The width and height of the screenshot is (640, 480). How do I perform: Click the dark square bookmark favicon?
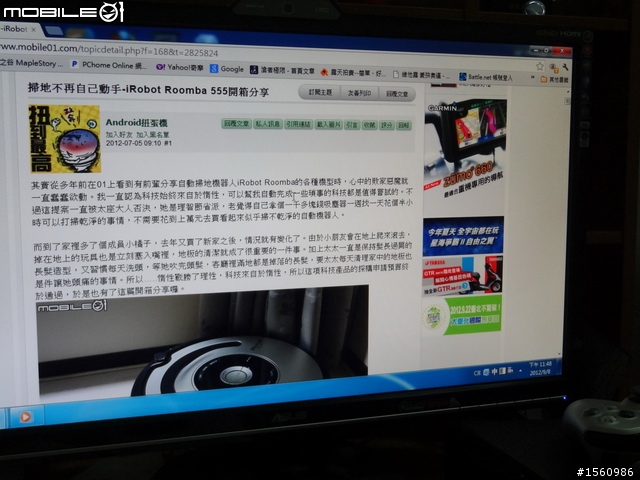(254, 70)
